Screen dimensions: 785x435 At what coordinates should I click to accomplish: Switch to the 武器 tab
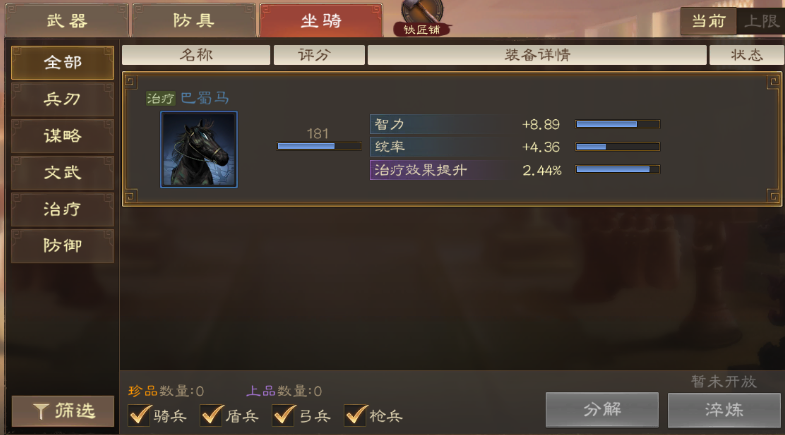pos(67,21)
